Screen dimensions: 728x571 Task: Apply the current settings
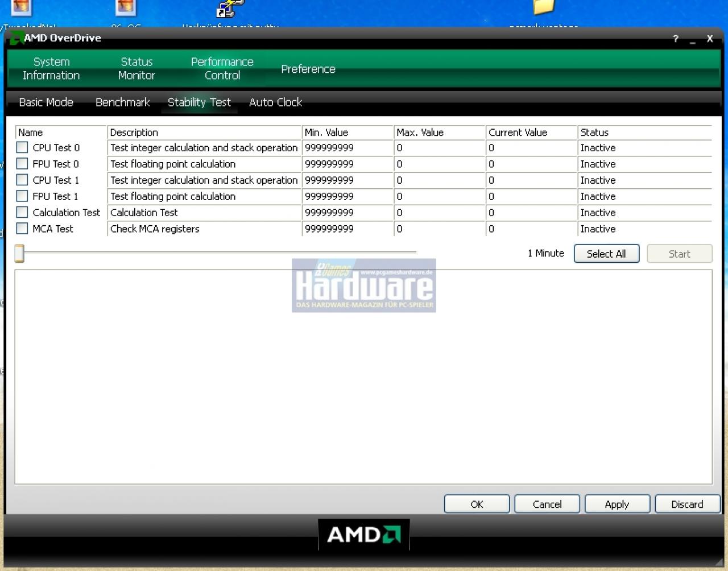tap(617, 504)
